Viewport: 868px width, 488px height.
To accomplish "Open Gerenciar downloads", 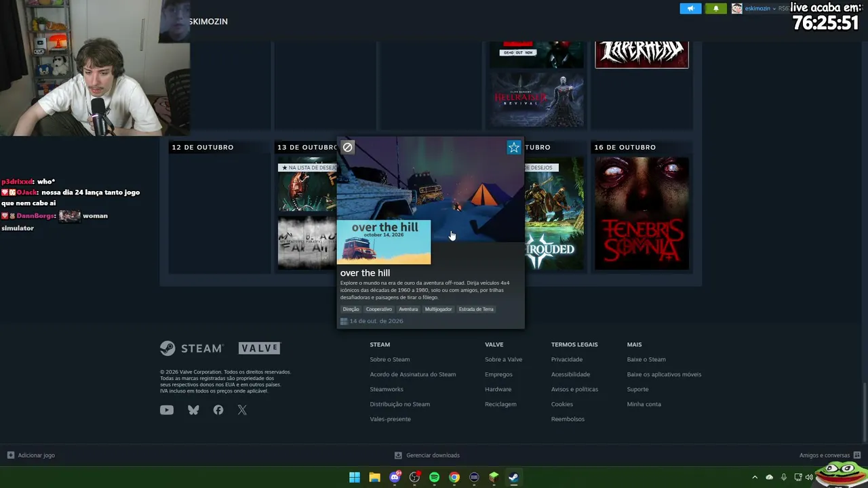I will [427, 455].
